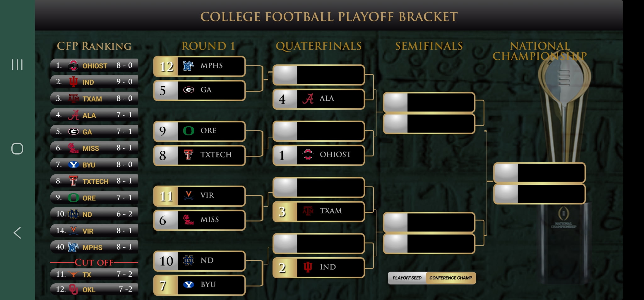Tap Indiana logo in the Quarterfinals
The image size is (644, 300).
(x=308, y=267)
